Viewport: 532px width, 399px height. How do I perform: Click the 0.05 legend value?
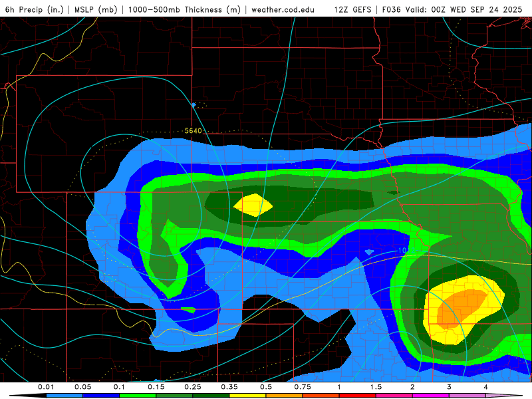(82, 387)
